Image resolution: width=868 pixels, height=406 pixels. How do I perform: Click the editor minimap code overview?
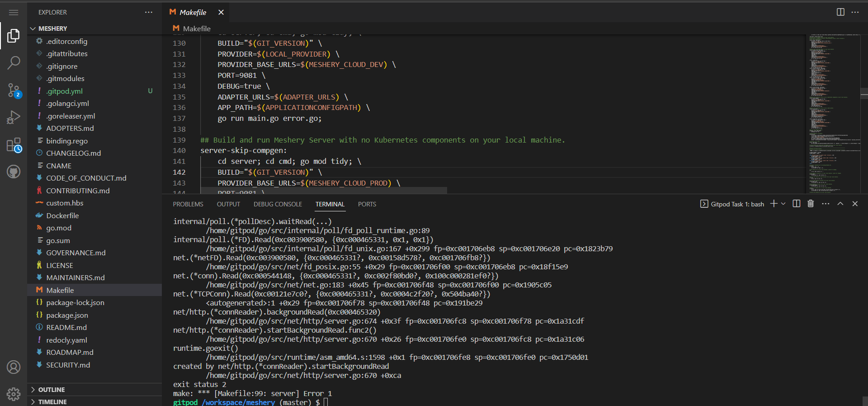click(835, 114)
